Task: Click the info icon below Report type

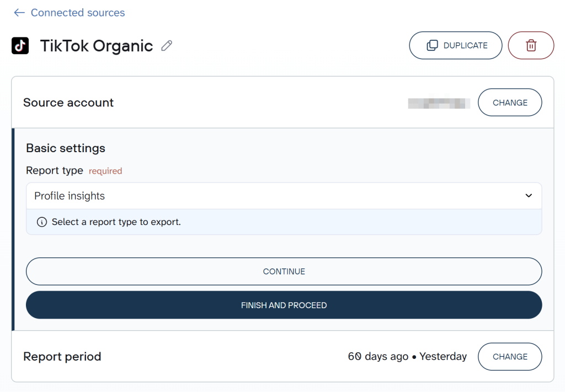Action: 42,222
